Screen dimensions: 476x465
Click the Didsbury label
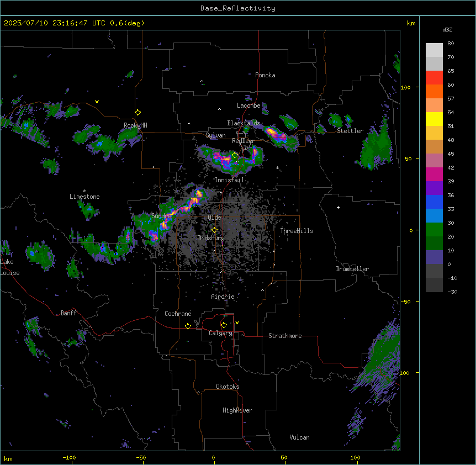click(x=211, y=238)
